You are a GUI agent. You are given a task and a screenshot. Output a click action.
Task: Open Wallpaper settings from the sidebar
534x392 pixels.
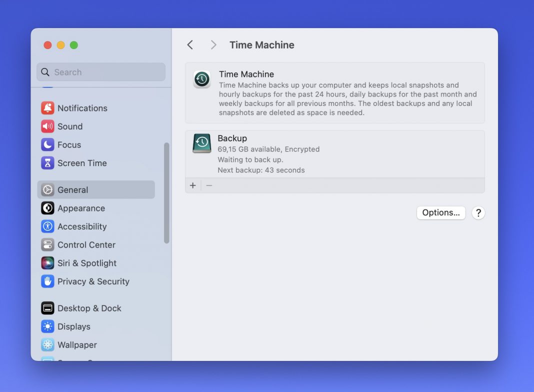[77, 344]
